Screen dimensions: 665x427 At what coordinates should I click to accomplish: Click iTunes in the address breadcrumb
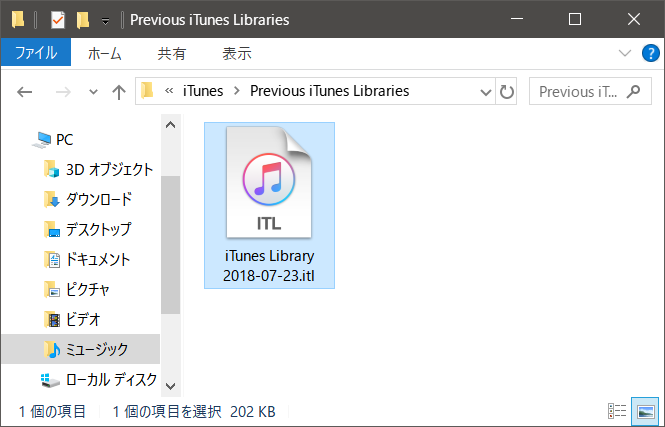point(203,91)
